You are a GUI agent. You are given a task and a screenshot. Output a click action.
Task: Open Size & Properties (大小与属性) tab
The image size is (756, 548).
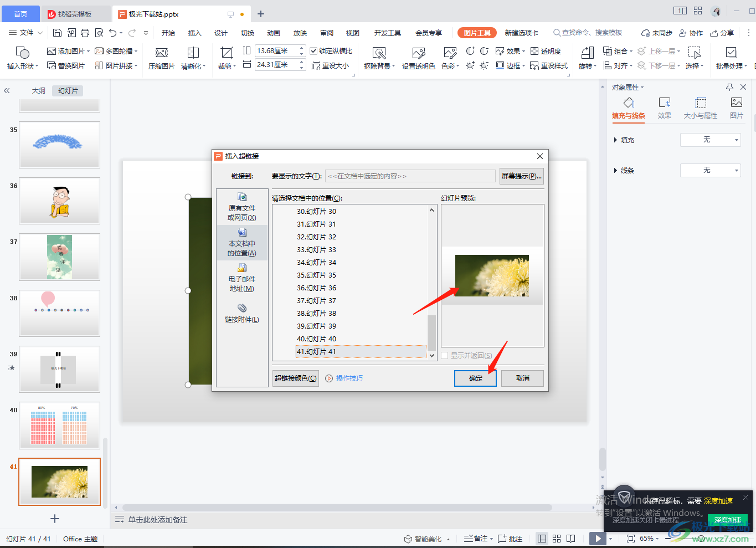[x=701, y=108]
